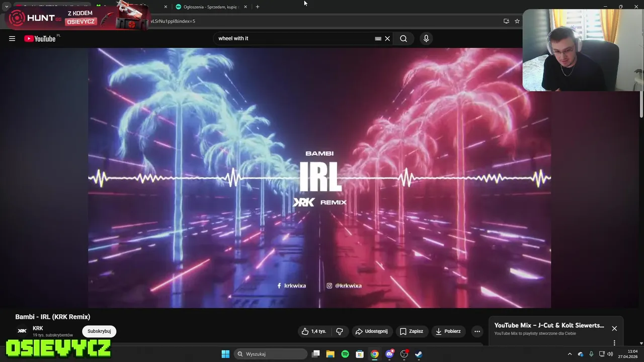The height and width of the screenshot is (362, 644).
Task: Open the KRK channel avatar
Action: click(x=22, y=331)
